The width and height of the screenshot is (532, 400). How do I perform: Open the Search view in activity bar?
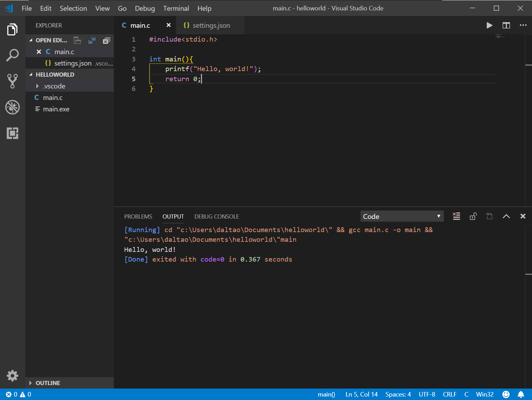12,55
